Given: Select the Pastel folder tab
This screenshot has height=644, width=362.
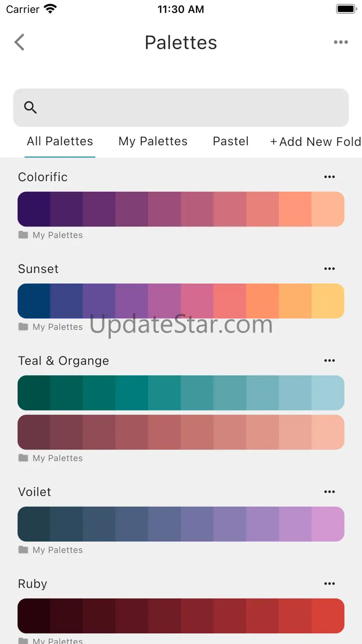Looking at the screenshot, I should click(231, 142).
